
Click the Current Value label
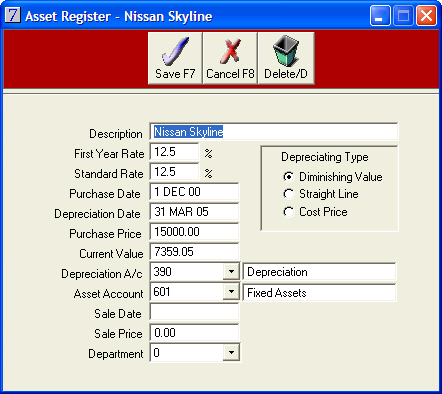tap(111, 254)
